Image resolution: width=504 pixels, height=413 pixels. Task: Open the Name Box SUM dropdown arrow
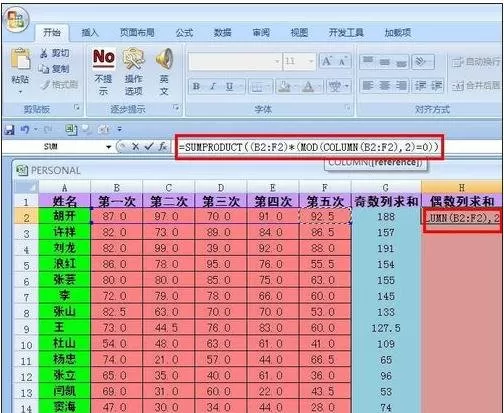click(108, 147)
